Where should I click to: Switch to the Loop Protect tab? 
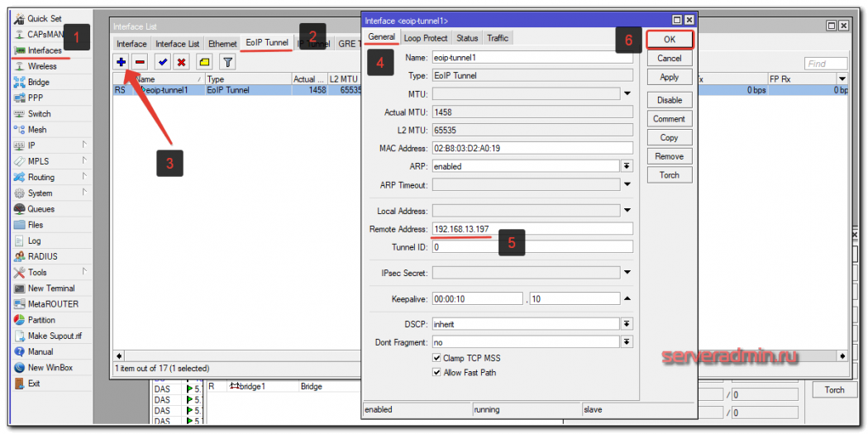coord(426,38)
